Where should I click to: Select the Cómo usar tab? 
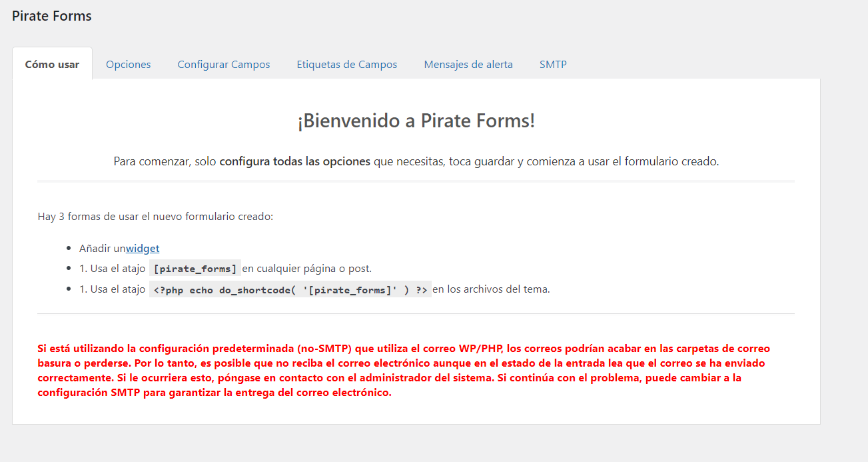tap(52, 64)
